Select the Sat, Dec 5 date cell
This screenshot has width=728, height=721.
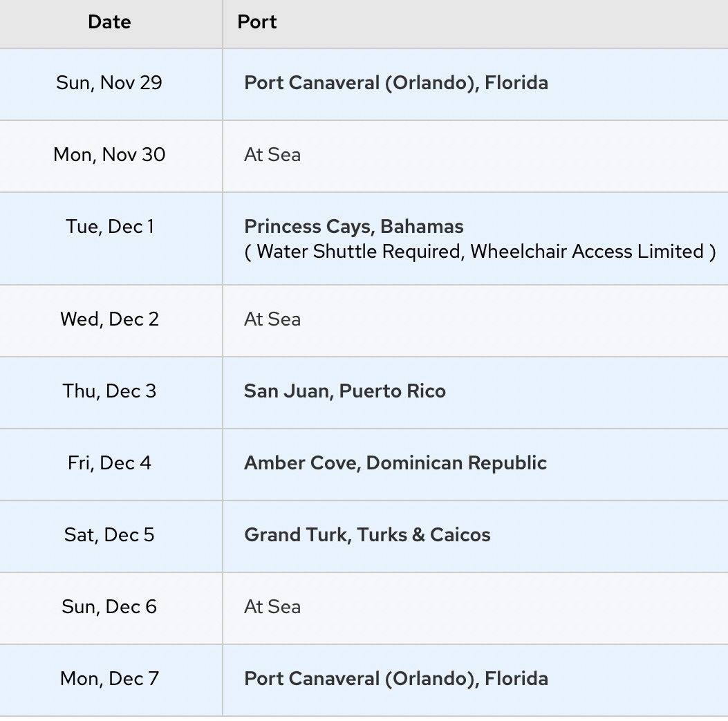tap(109, 535)
